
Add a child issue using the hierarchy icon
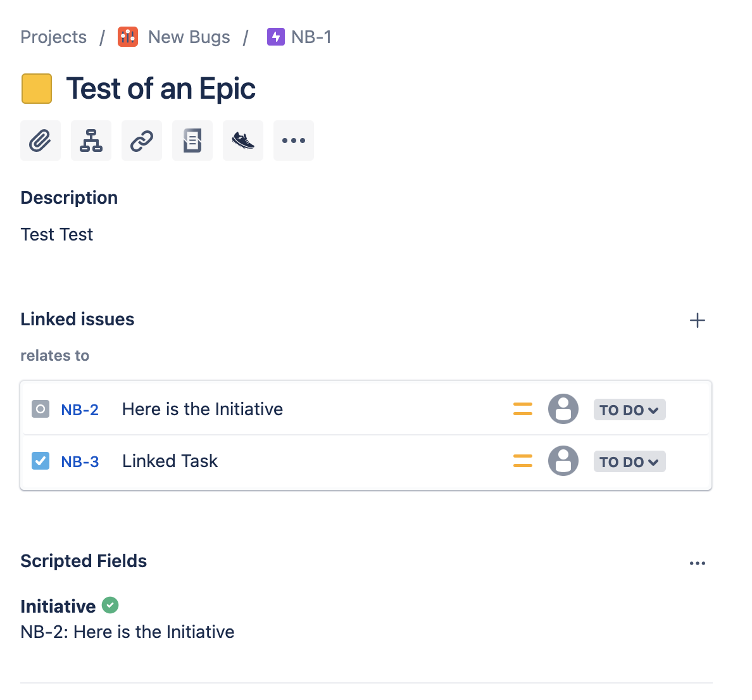click(91, 141)
